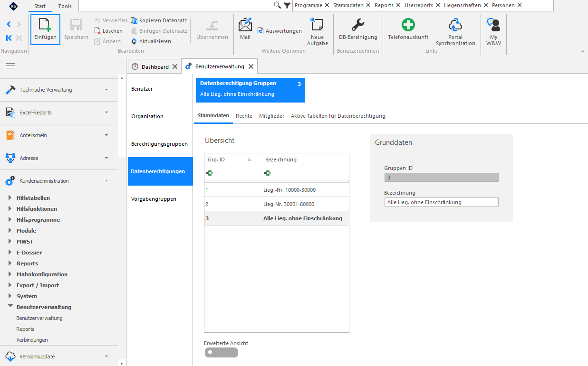Expand the Hilfstabellen tree node
This screenshot has width=588, height=366.
click(x=10, y=198)
